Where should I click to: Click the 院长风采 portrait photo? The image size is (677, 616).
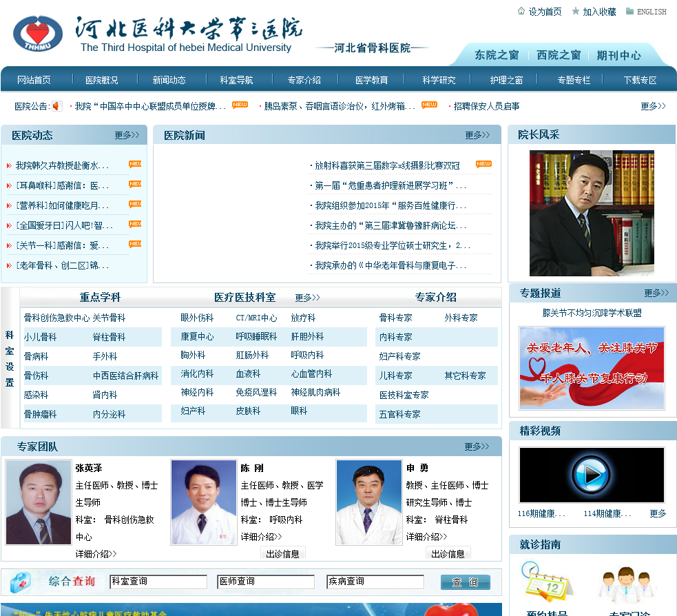click(592, 213)
